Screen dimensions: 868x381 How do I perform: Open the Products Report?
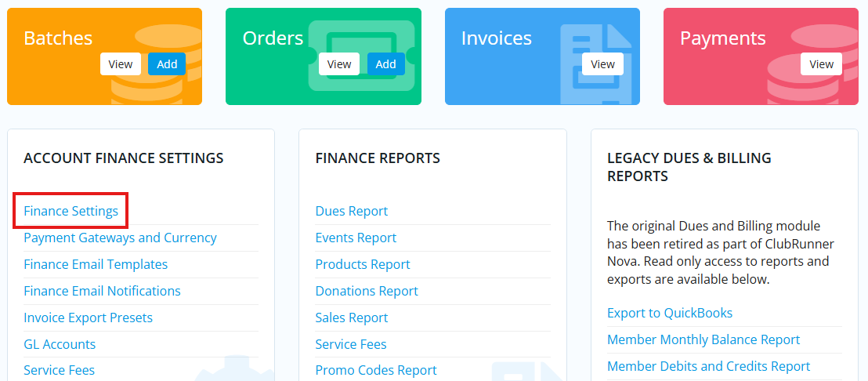click(363, 264)
